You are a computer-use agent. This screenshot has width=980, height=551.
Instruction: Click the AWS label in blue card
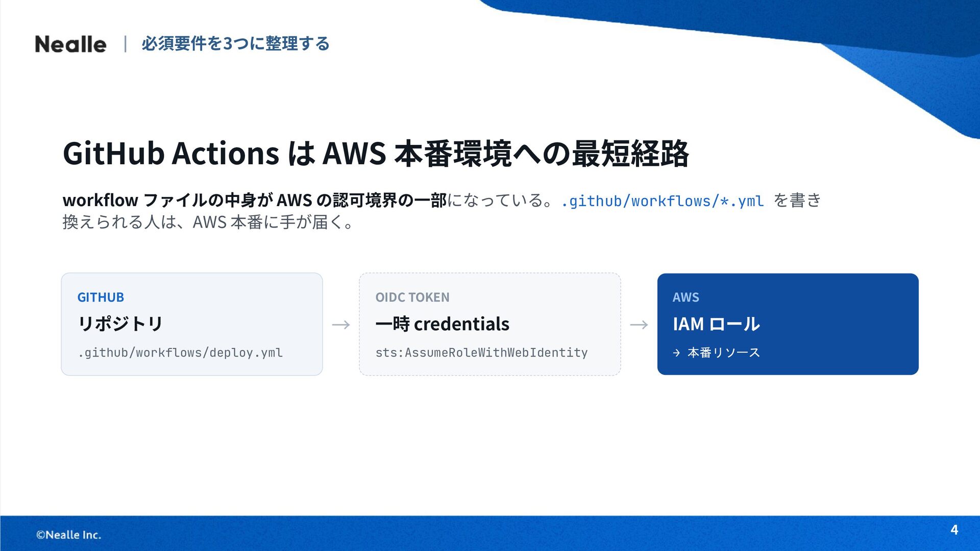[x=685, y=297]
